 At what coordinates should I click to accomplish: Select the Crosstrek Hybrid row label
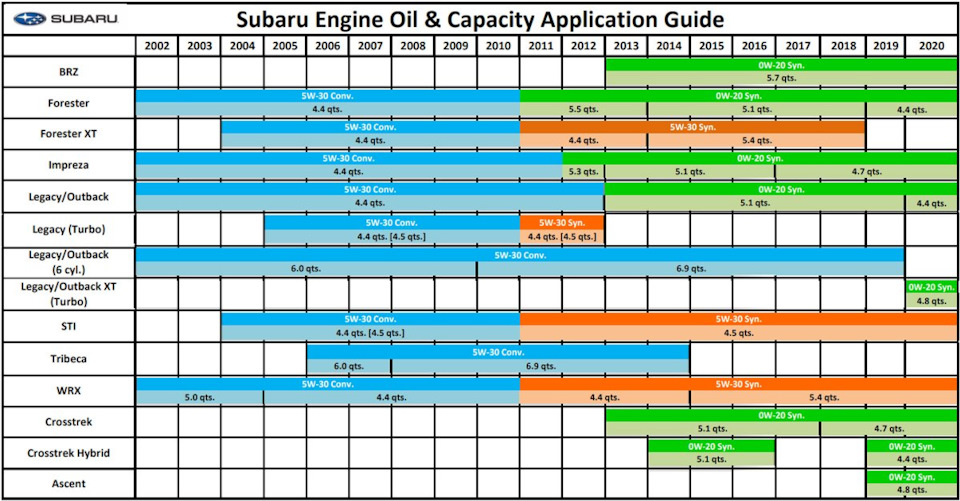pos(69,453)
